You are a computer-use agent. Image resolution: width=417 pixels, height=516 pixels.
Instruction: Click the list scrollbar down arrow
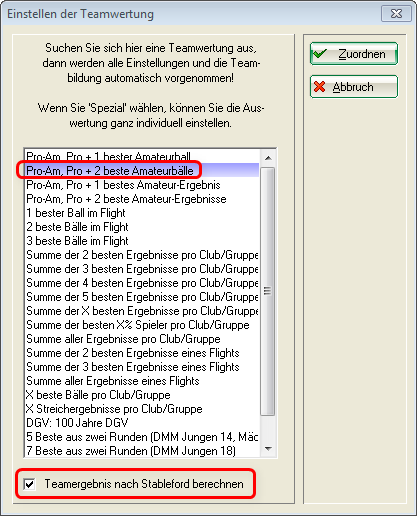[268, 449]
